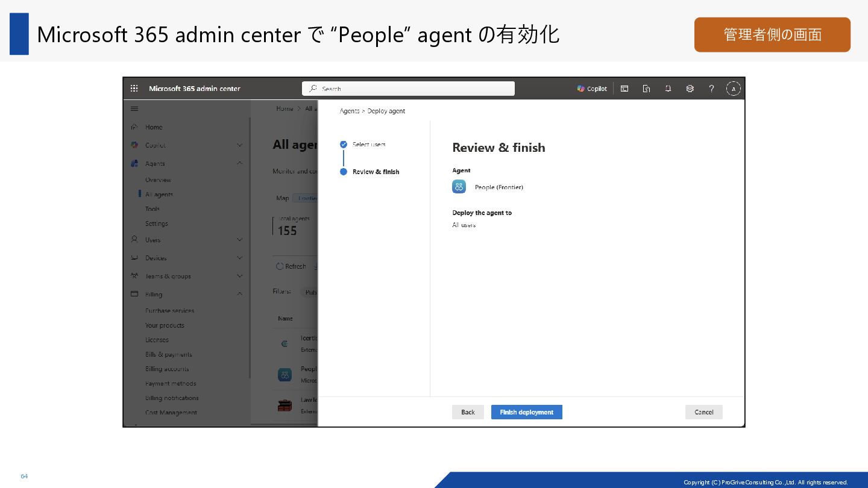Open the settings gear icon in header
Image resolution: width=868 pixels, height=488 pixels.
click(690, 89)
